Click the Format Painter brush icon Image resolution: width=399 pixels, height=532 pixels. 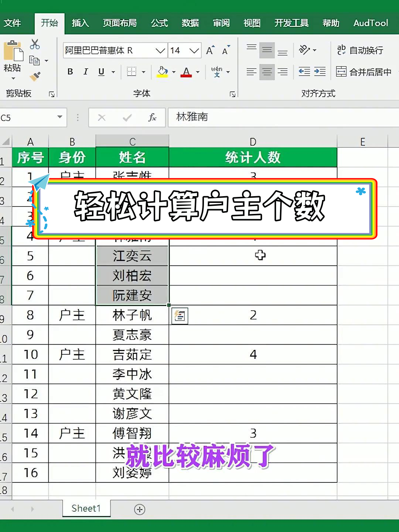pyautogui.click(x=35, y=76)
